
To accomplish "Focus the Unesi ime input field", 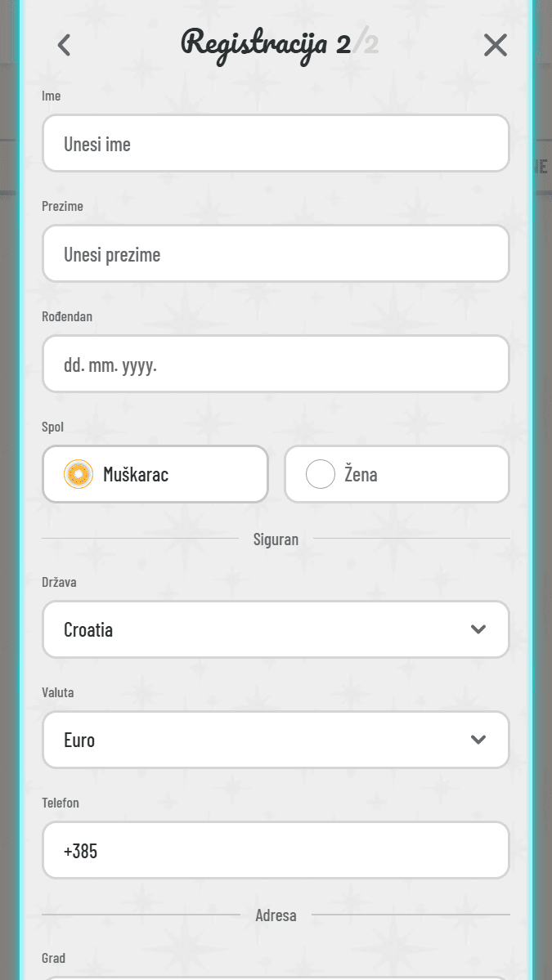I will 276,144.
